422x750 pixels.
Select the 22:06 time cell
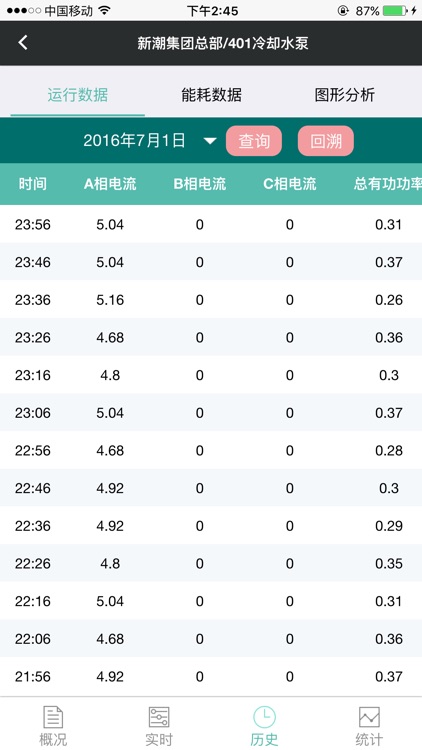click(x=33, y=639)
